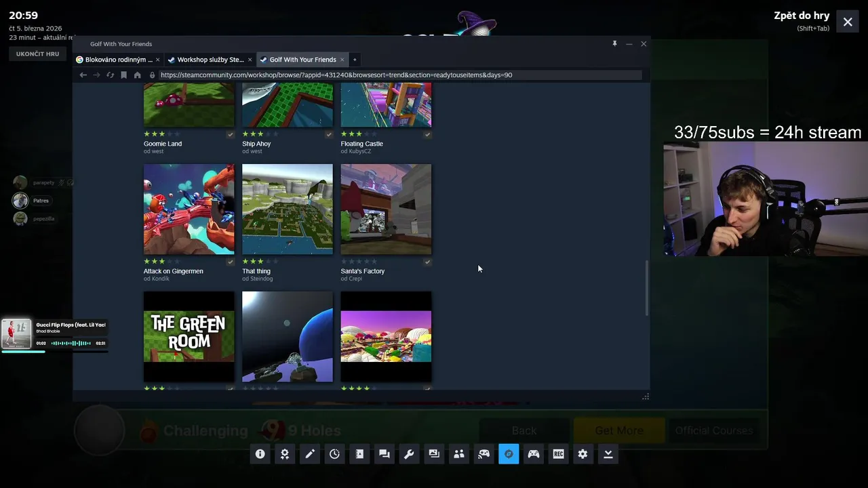This screenshot has height=488, width=868.
Task: Toggle the highlighted web browser icon
Action: [509, 454]
